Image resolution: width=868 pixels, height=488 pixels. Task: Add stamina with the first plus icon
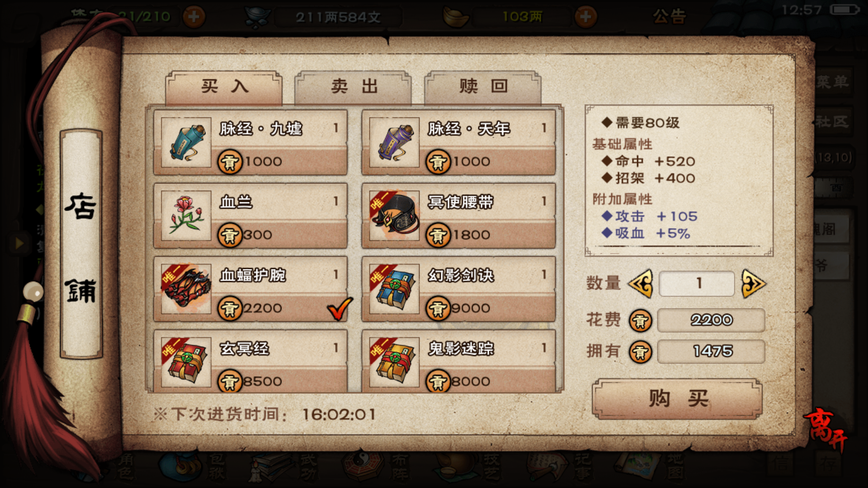click(194, 17)
